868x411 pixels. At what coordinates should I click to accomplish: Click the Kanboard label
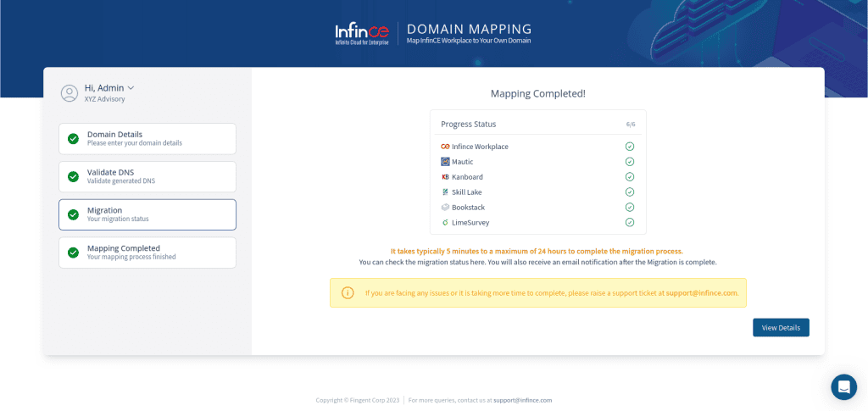point(467,177)
